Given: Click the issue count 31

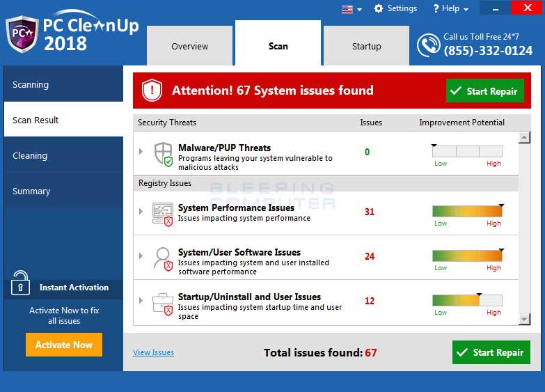Looking at the screenshot, I should coord(370,212).
